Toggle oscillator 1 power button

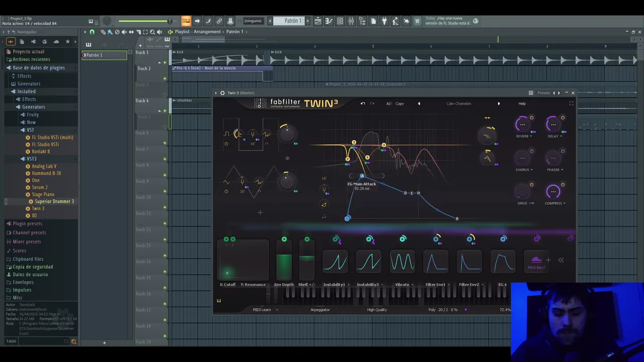point(226,144)
